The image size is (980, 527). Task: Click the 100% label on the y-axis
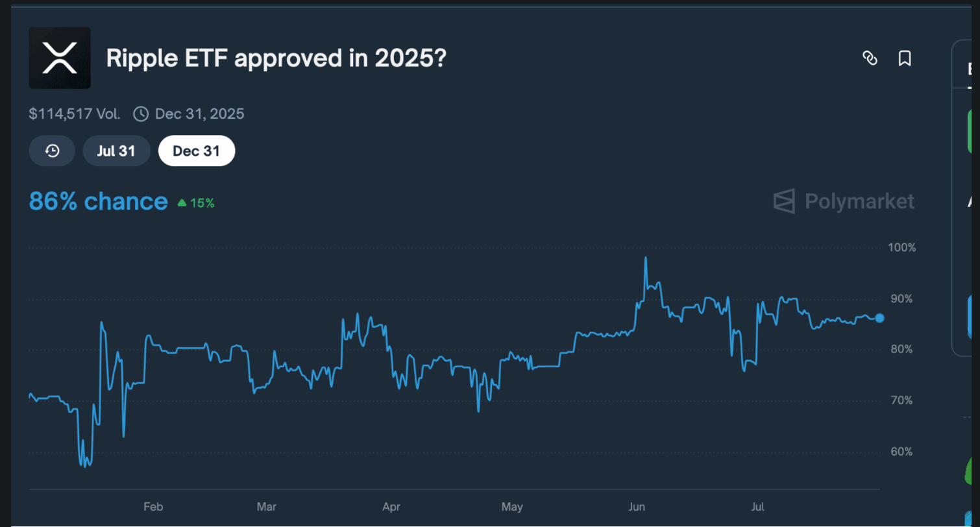click(x=901, y=248)
